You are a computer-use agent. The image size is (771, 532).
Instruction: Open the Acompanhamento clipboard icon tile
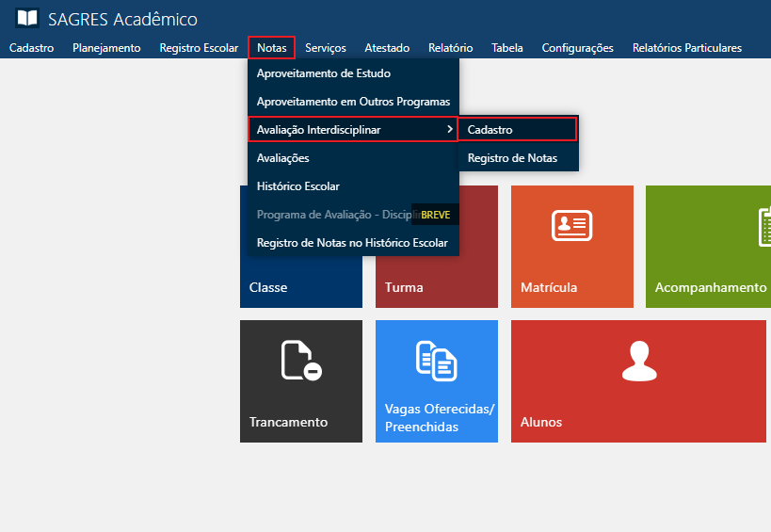[763, 226]
